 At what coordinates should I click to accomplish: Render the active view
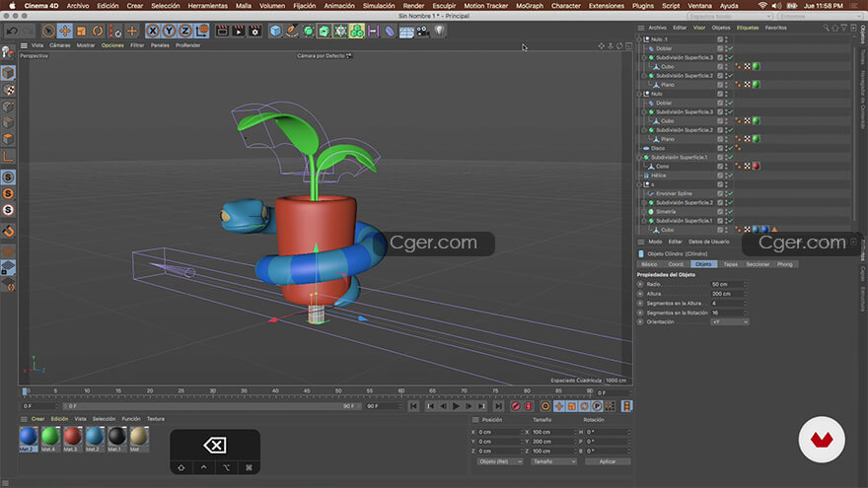(222, 31)
